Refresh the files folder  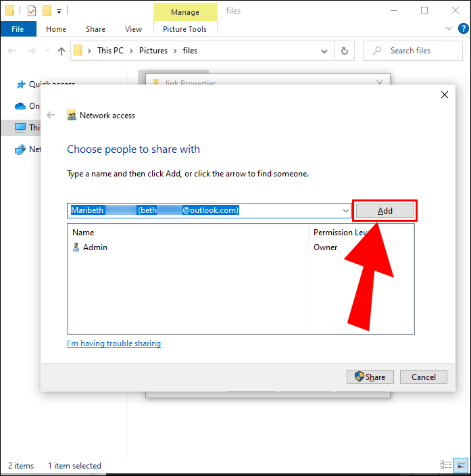[344, 51]
